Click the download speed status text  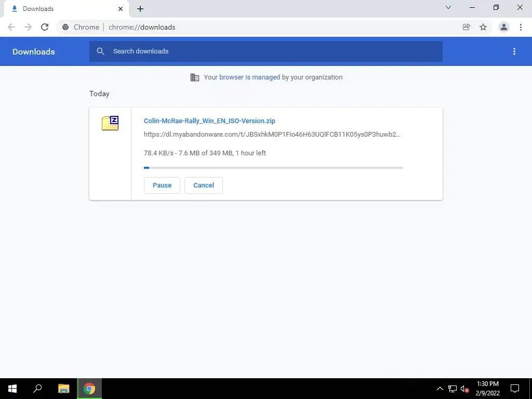(x=205, y=153)
